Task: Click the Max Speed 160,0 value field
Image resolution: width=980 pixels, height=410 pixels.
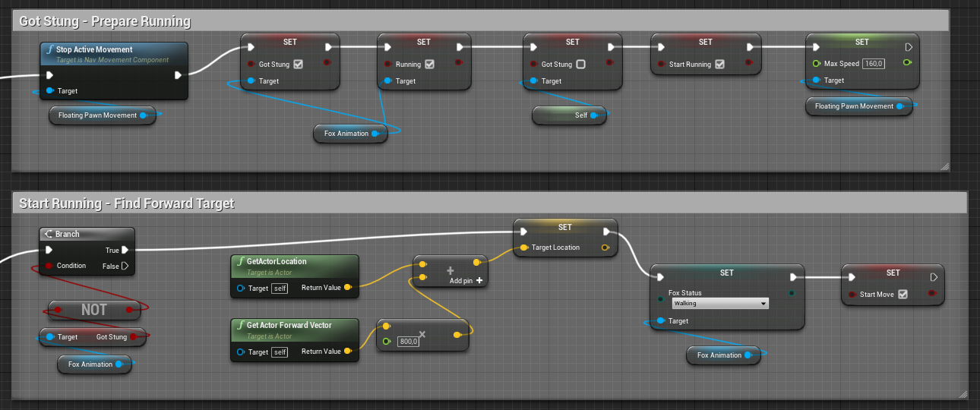Action: (873, 64)
